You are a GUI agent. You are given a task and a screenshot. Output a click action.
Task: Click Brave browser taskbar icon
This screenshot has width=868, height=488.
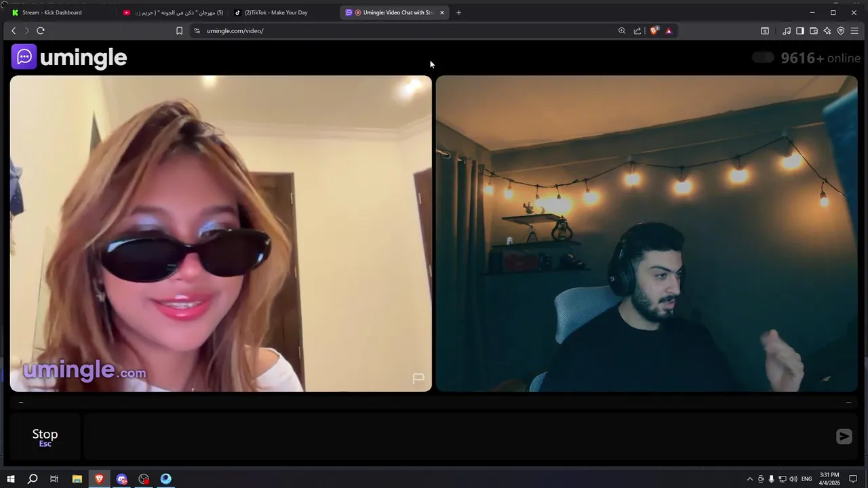click(x=99, y=479)
